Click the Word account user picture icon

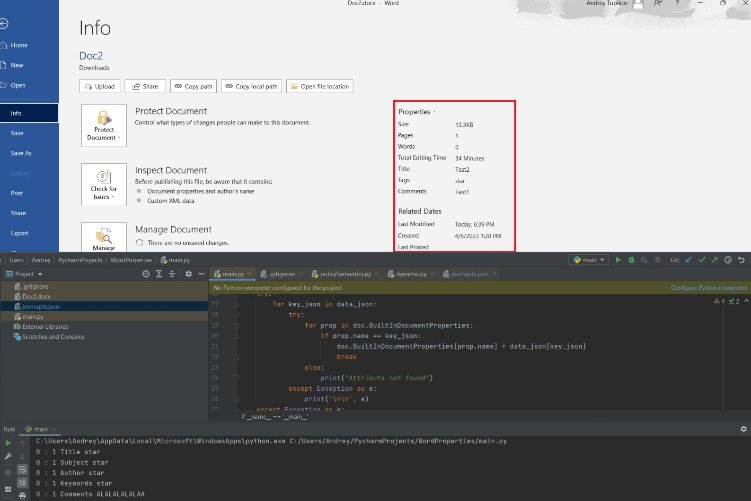coord(638,4)
